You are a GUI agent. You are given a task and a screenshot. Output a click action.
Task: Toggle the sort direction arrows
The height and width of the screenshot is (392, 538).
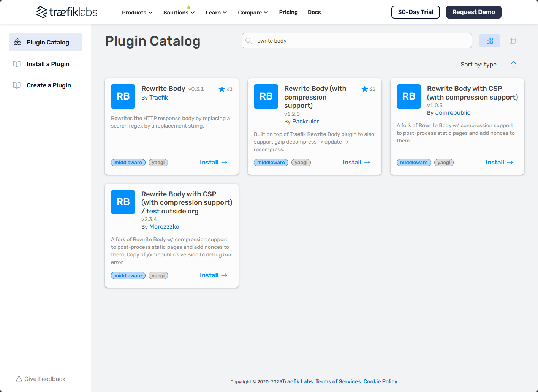coord(513,64)
